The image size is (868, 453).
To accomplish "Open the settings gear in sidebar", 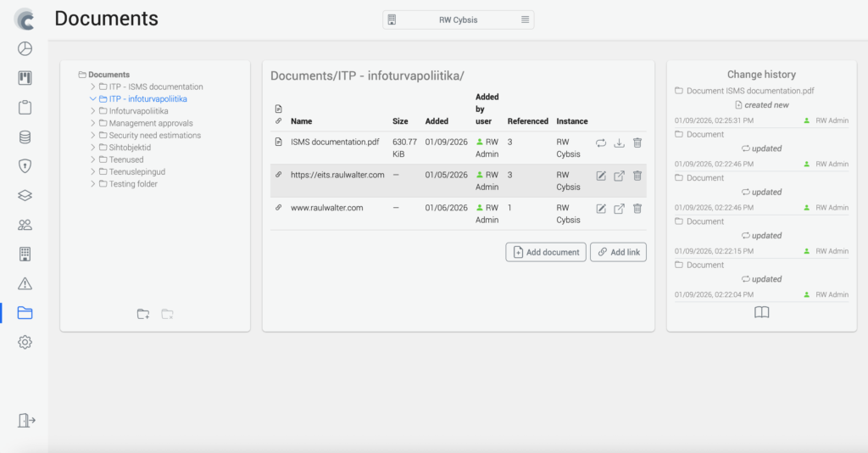I will [x=25, y=342].
